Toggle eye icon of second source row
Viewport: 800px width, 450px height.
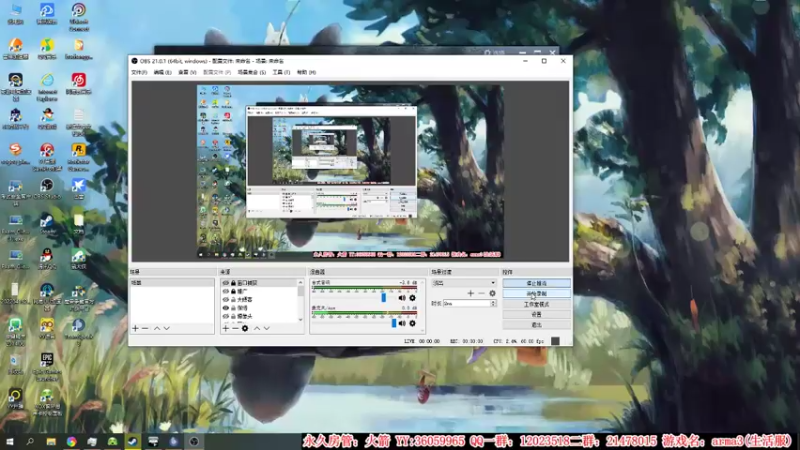point(226,291)
